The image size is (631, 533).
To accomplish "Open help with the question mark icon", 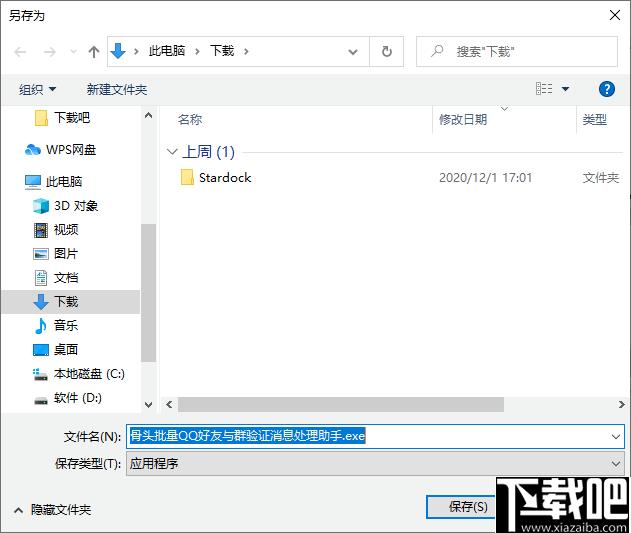I will click(606, 89).
